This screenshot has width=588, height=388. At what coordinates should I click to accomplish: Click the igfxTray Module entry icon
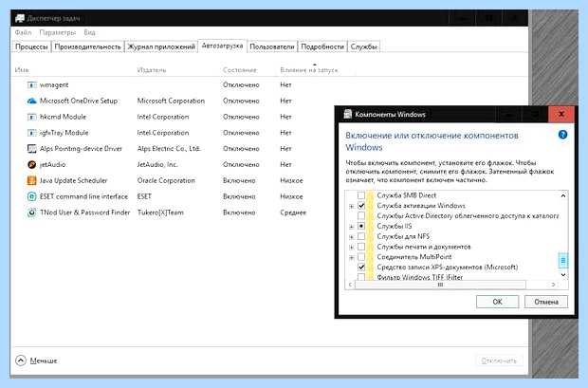click(32, 133)
